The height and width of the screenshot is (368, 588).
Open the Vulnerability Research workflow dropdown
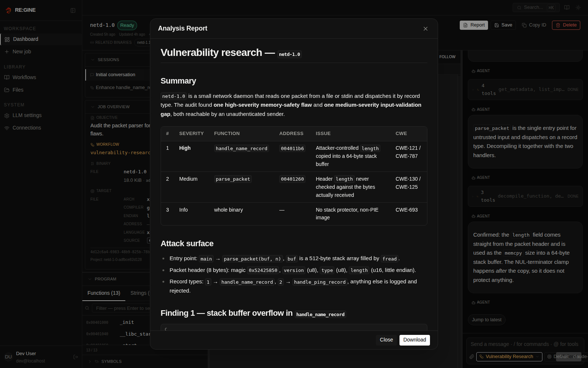pos(509,357)
